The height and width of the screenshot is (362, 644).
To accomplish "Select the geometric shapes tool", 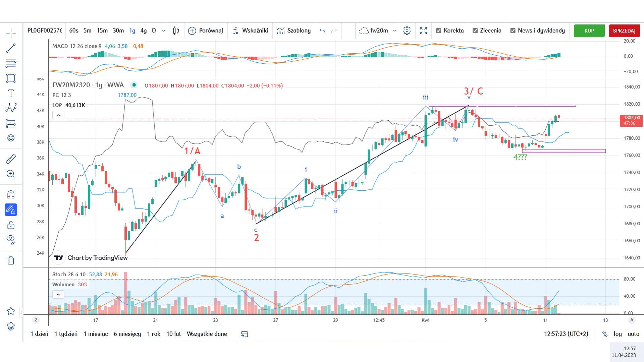I will point(11,78).
